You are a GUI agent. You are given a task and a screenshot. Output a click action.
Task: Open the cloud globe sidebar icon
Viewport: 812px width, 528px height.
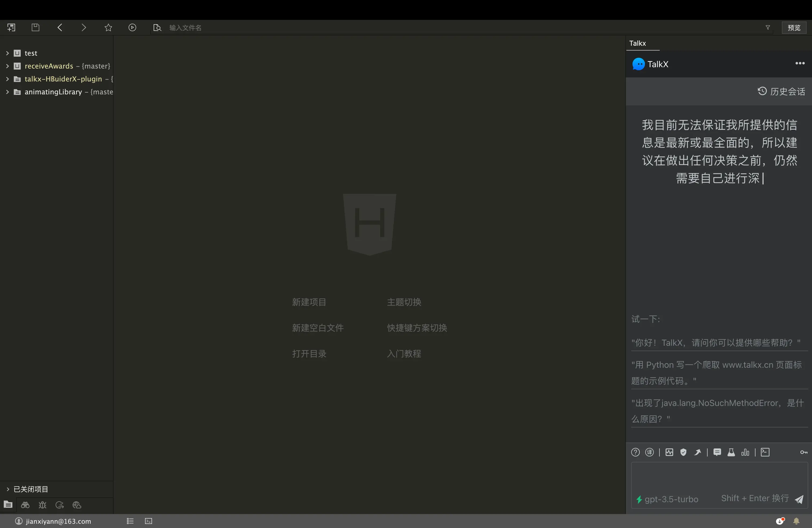click(x=77, y=505)
